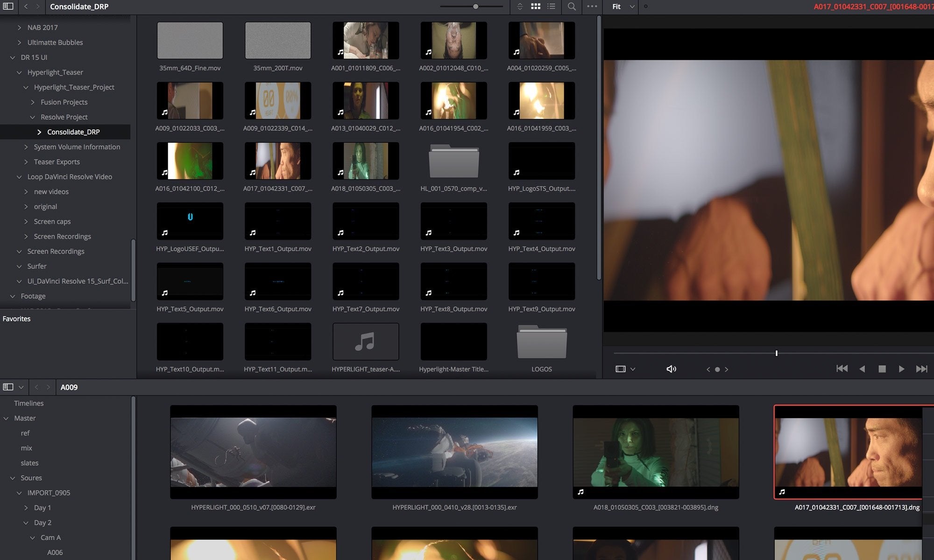The image size is (934, 560).
Task: Select the Timelines item in bin panel
Action: (x=28, y=403)
